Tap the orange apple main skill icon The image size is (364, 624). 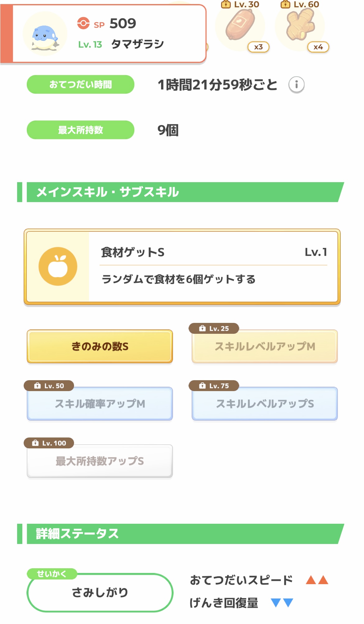click(58, 266)
